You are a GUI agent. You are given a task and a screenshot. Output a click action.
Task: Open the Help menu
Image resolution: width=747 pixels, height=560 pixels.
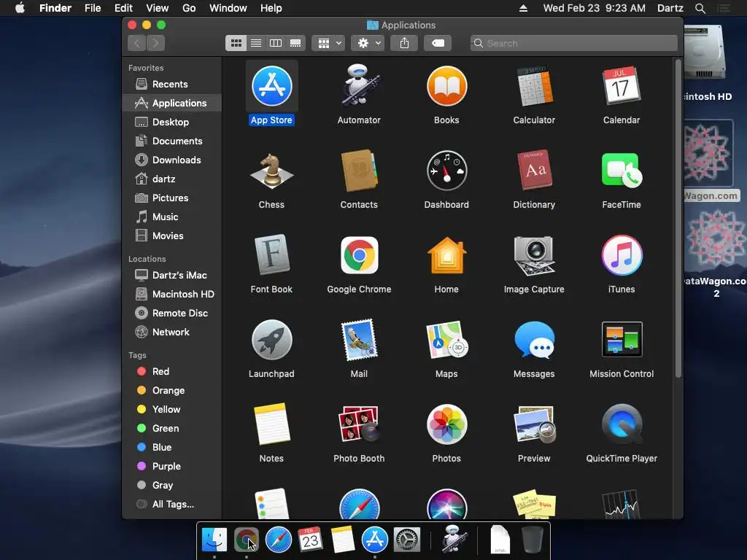pos(271,8)
